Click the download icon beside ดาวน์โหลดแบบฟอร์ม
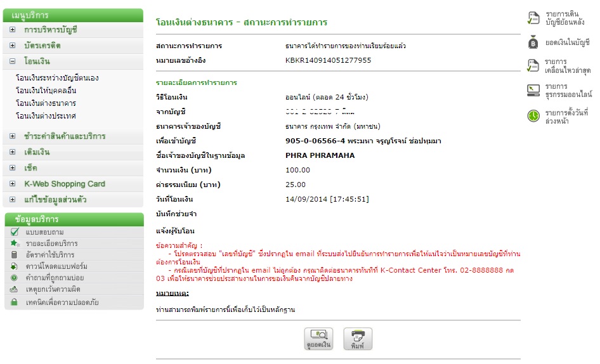The image size is (600, 364). (x=14, y=266)
